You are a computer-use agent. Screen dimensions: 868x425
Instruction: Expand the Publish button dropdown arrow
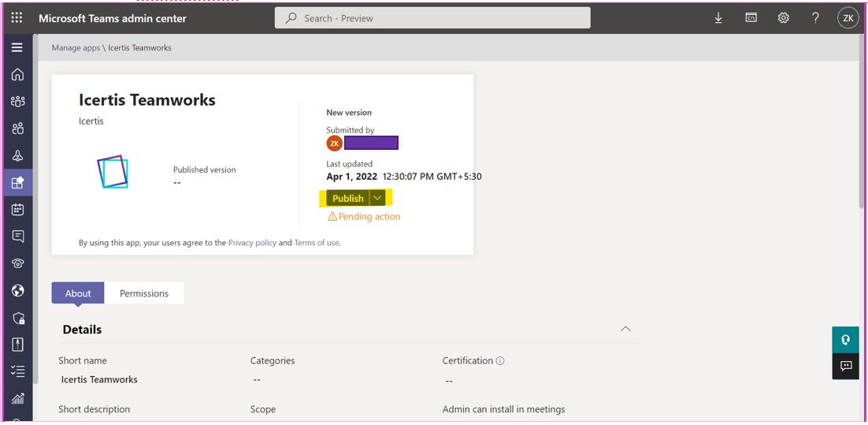(377, 198)
